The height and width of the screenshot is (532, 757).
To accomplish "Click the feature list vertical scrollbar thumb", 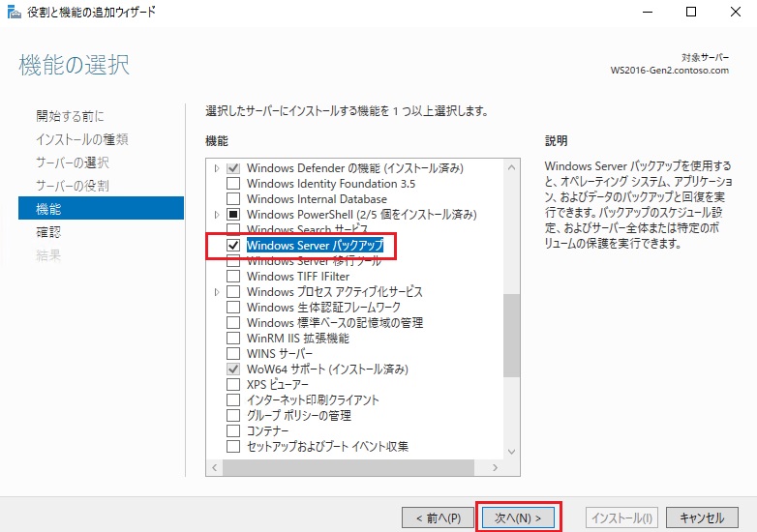I will [x=511, y=334].
